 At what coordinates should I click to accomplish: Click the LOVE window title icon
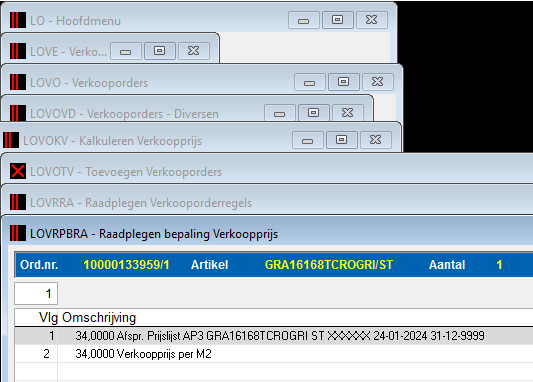[x=18, y=51]
